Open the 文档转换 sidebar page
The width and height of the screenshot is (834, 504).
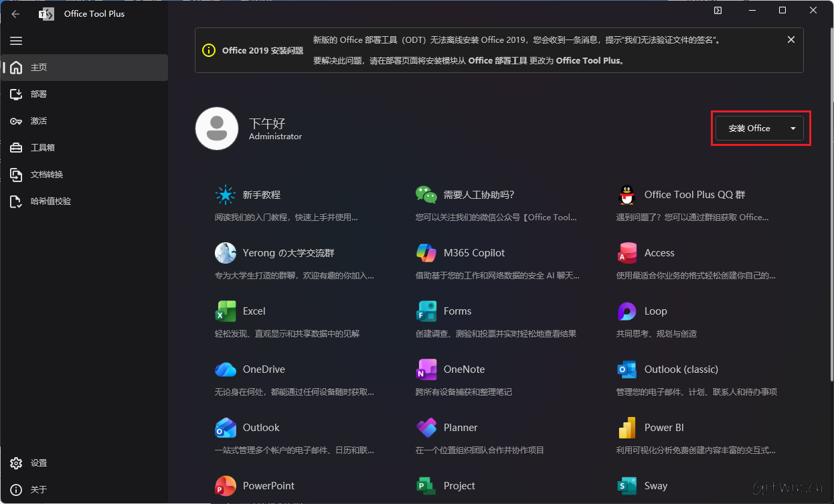(84, 175)
